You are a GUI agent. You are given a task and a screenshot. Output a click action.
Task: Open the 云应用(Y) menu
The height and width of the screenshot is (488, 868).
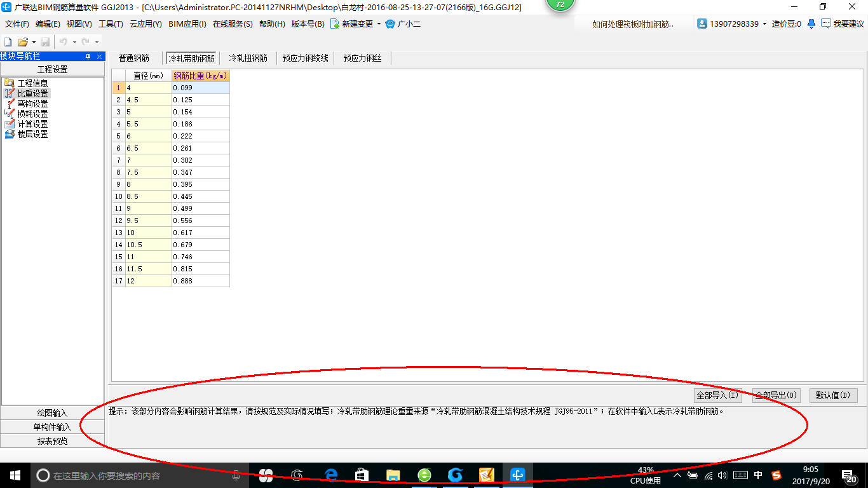146,24
